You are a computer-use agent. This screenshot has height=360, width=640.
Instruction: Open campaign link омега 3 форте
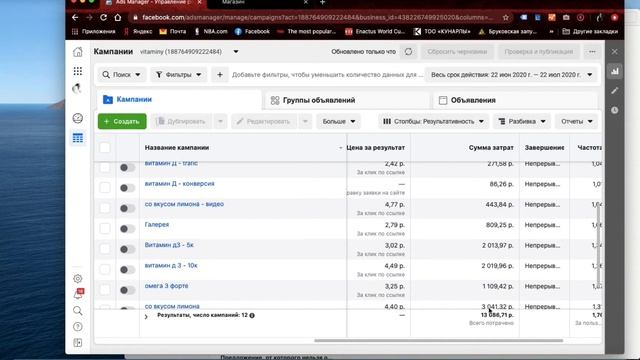pyautogui.click(x=167, y=286)
